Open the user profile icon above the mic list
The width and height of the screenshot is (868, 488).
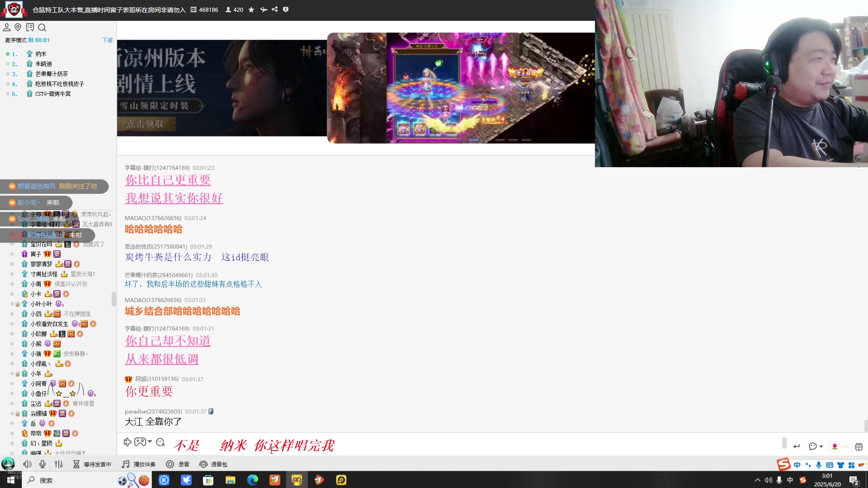pyautogui.click(x=7, y=28)
